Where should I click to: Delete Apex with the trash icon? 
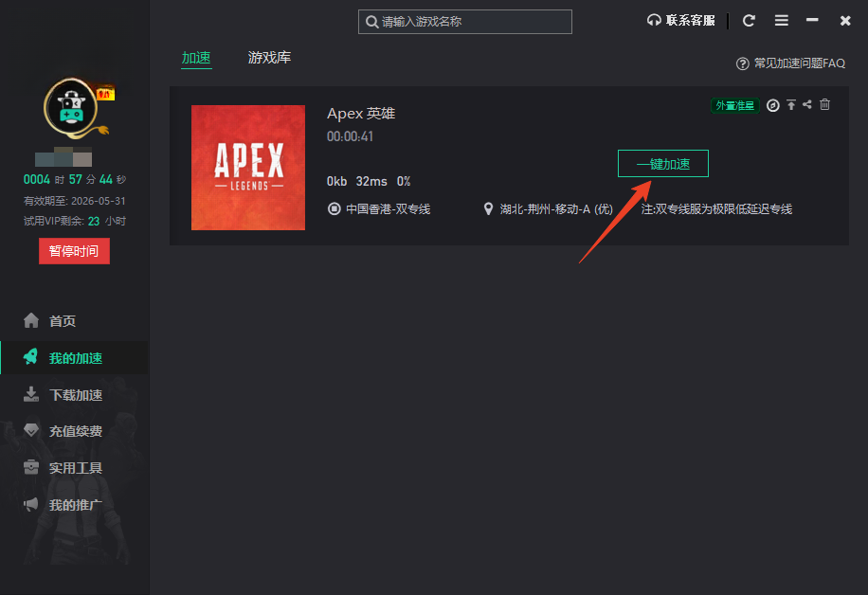point(824,104)
